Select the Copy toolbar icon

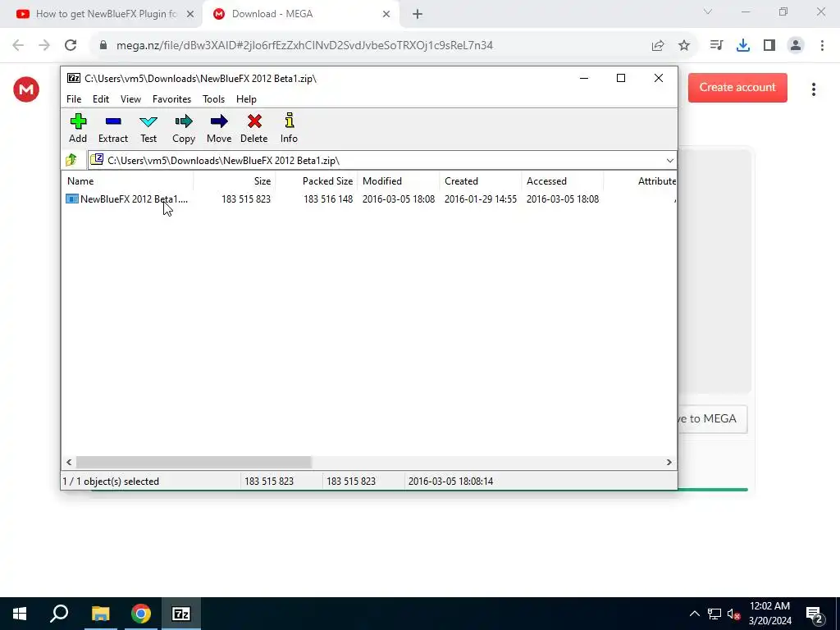[x=183, y=128]
